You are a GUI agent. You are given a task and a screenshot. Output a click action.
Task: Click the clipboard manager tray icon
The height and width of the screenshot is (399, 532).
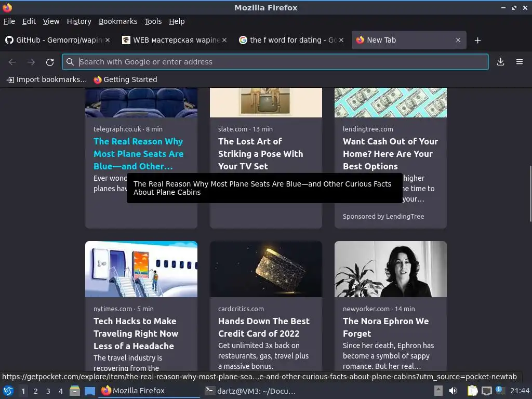point(472,391)
